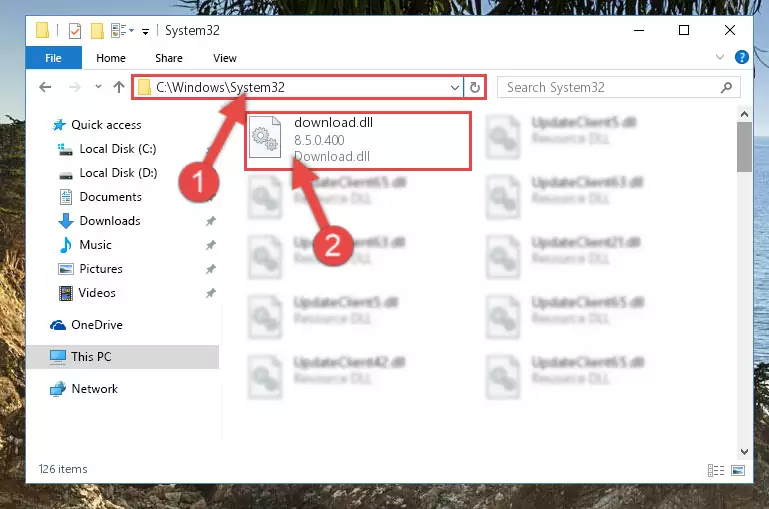Click the Network icon in sidebar
This screenshot has height=509, width=769.
click(58, 389)
